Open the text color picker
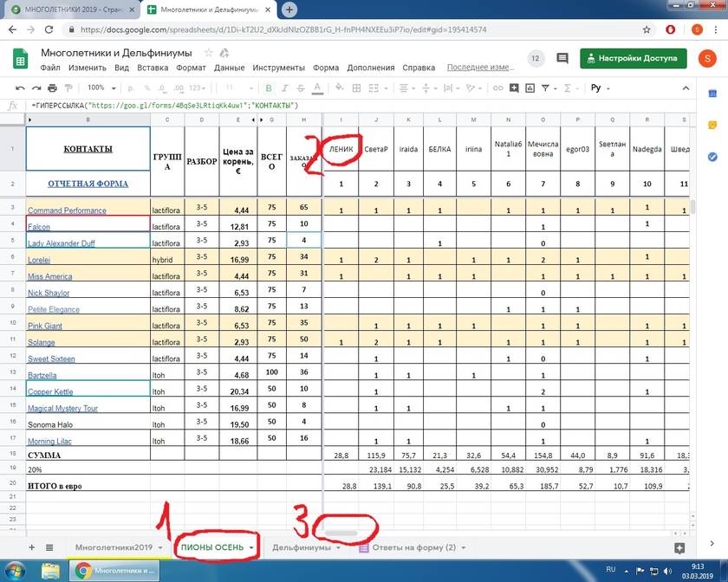The height and width of the screenshot is (582, 728). (x=317, y=87)
